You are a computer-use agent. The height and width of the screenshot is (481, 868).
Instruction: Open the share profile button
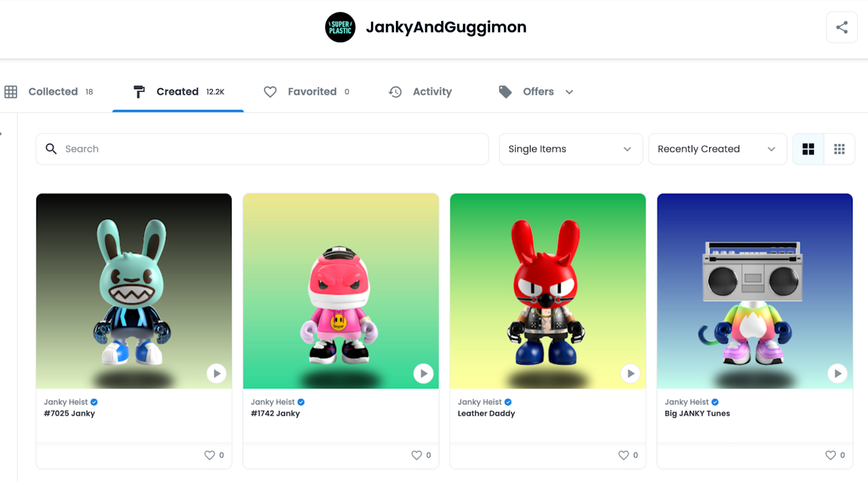pyautogui.click(x=842, y=27)
